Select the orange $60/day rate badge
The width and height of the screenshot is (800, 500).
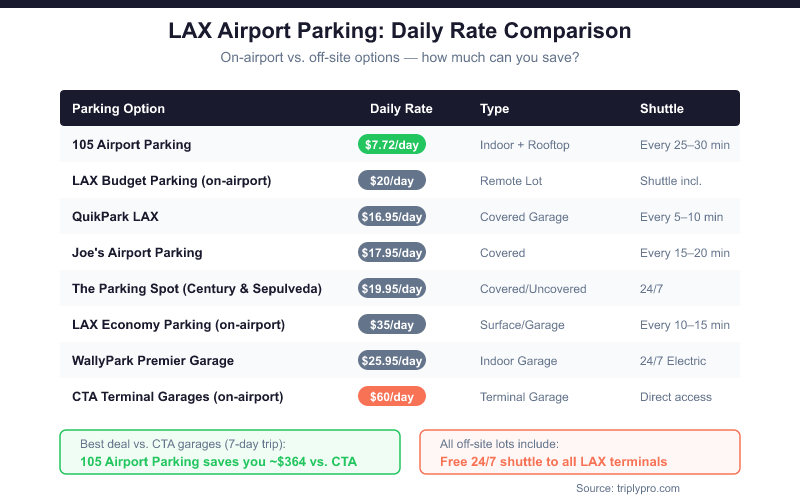[x=392, y=397]
